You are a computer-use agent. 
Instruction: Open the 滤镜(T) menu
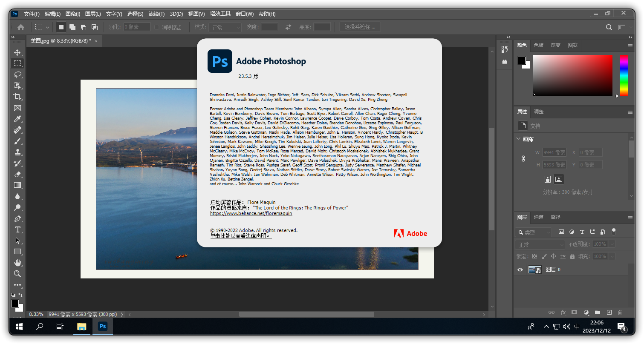click(x=156, y=14)
